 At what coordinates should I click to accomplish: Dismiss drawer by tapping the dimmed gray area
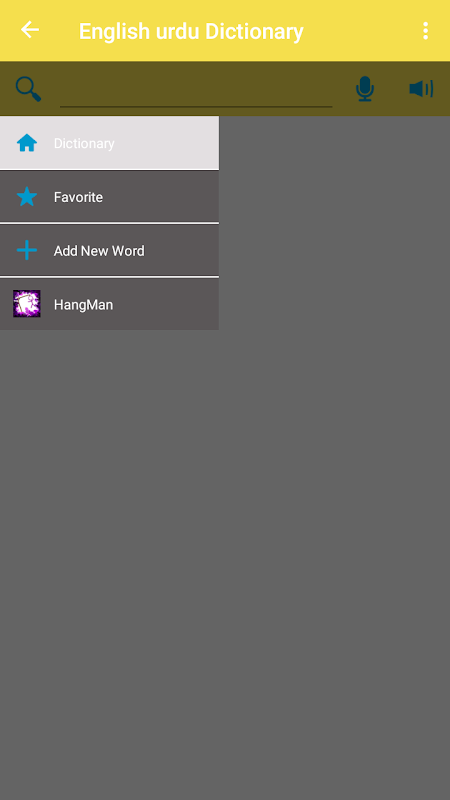point(334,459)
